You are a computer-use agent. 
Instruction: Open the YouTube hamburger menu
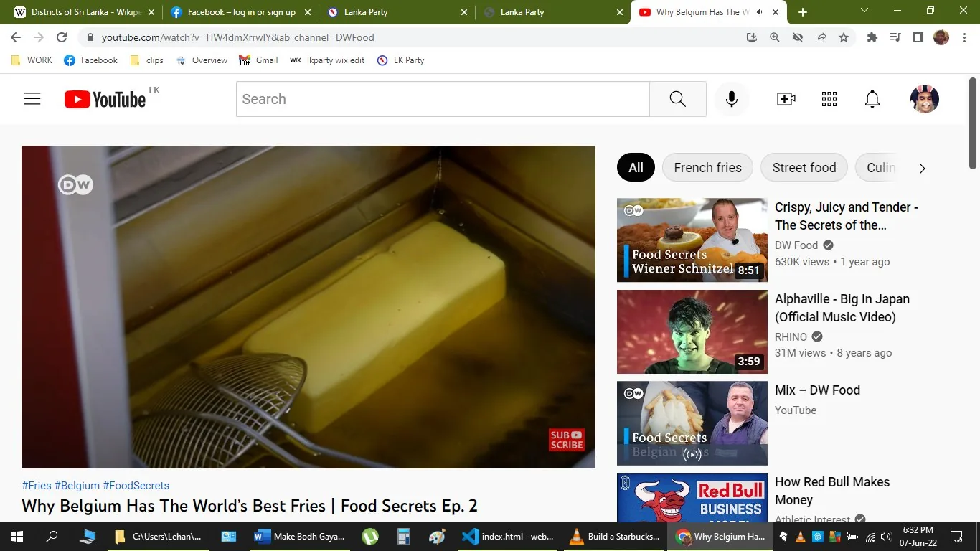tap(32, 98)
